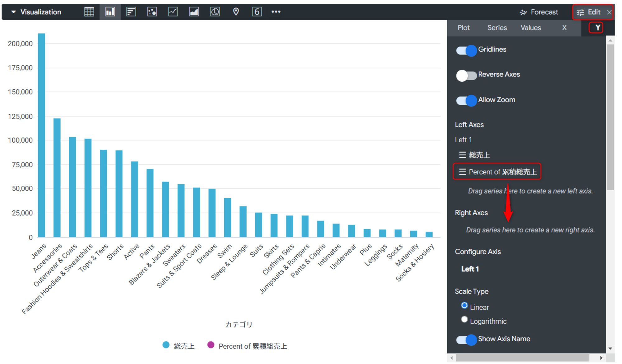
Task: Switch to the Y axis tab
Action: (597, 28)
